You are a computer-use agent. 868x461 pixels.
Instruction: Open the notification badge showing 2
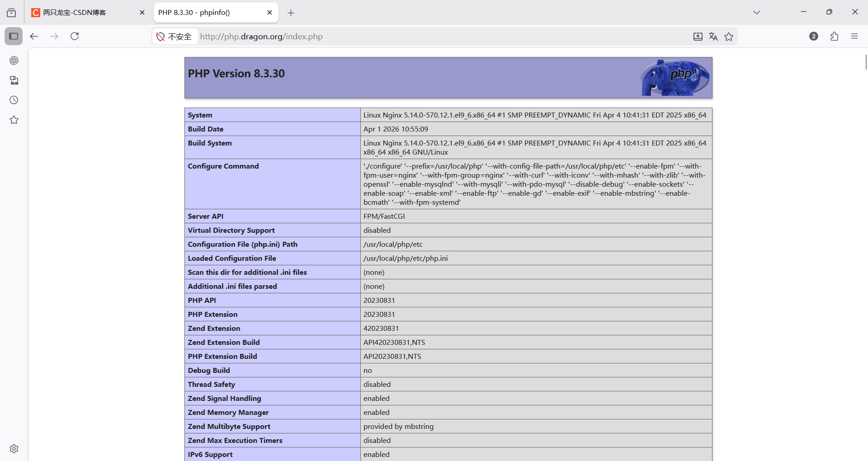pos(814,36)
